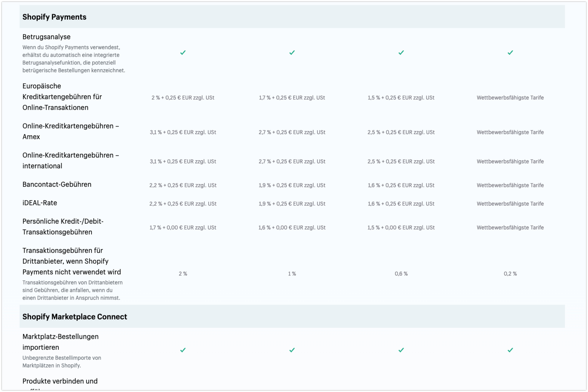Click the 1,7 % + 0,00 € in-person fee
This screenshot has width=588, height=392.
tap(183, 228)
